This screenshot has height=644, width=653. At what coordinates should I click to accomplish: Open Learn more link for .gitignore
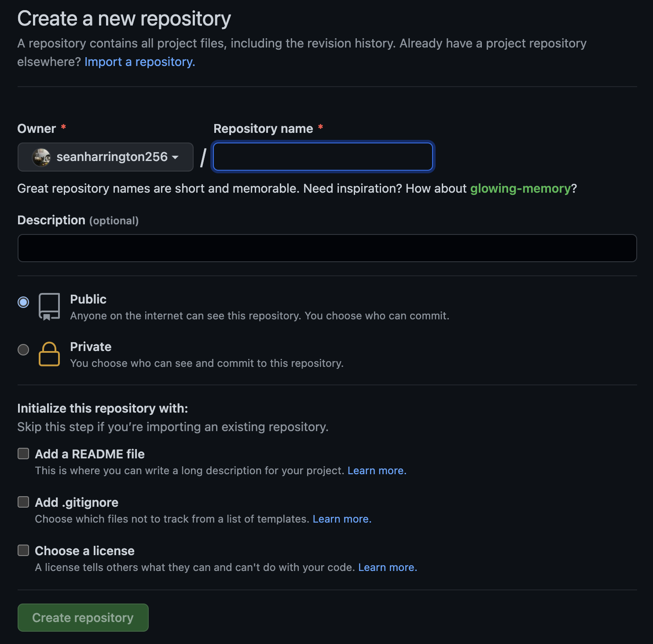pyautogui.click(x=342, y=519)
